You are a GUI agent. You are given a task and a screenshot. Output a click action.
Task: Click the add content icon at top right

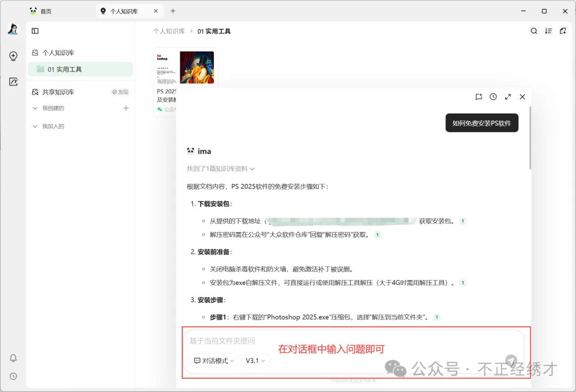pyautogui.click(x=563, y=31)
